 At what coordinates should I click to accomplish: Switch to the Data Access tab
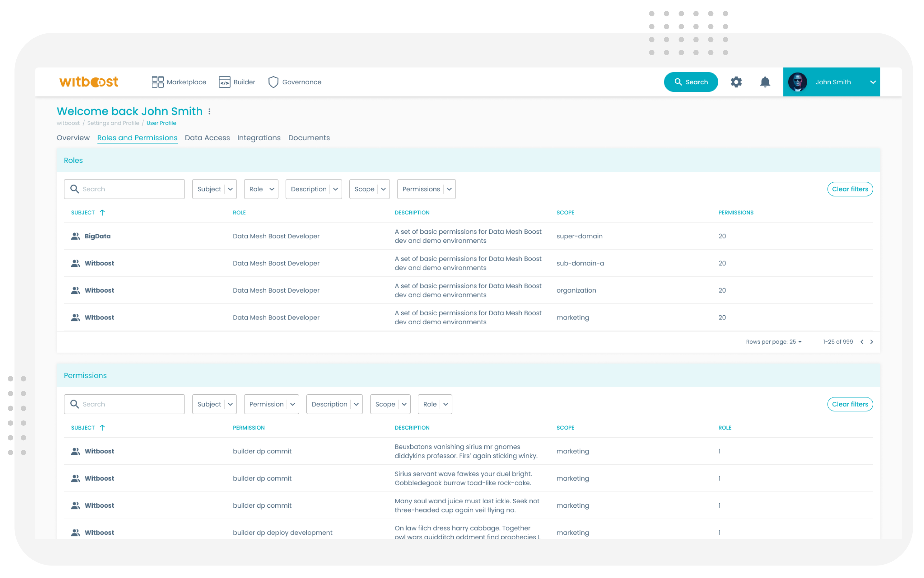pos(207,138)
